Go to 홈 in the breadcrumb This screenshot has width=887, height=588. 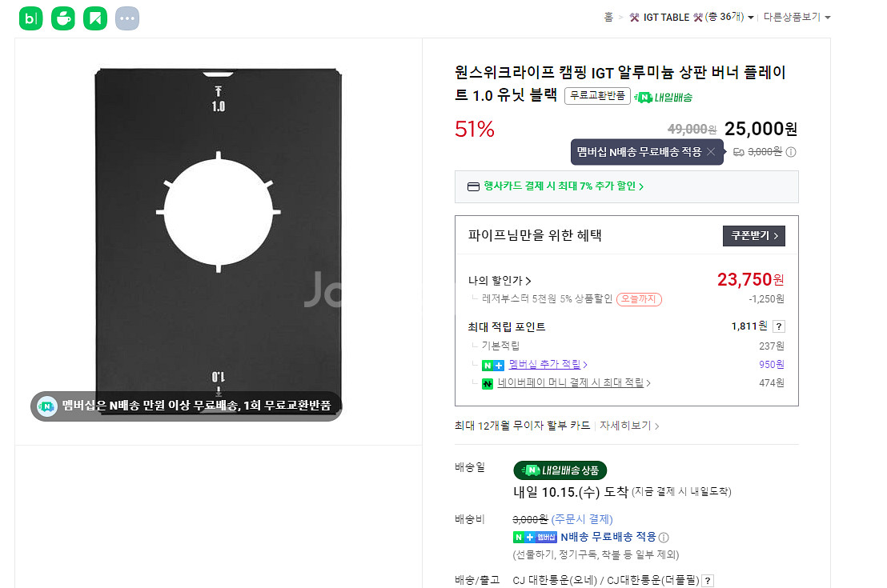click(x=608, y=18)
